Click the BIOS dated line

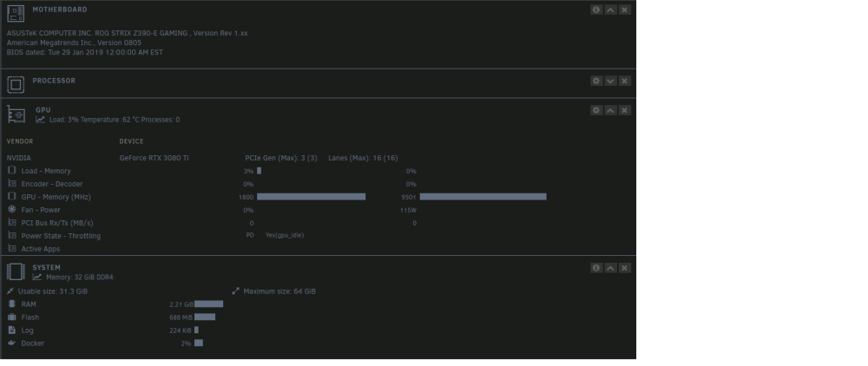click(85, 53)
